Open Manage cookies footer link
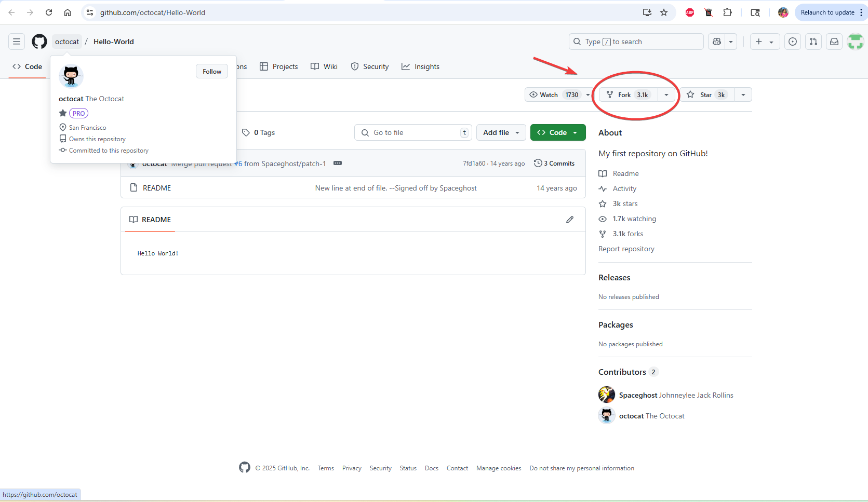Screen dimensions: 868x502 (499, 468)
